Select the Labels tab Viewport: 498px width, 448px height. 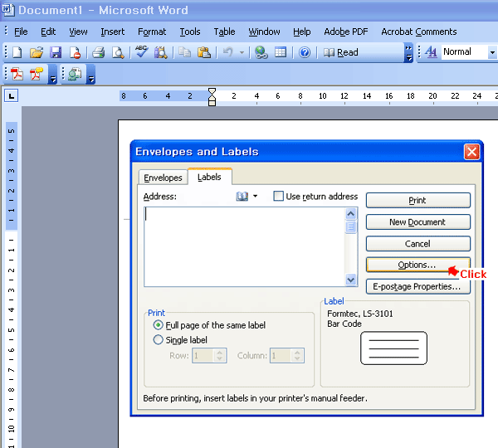209,177
